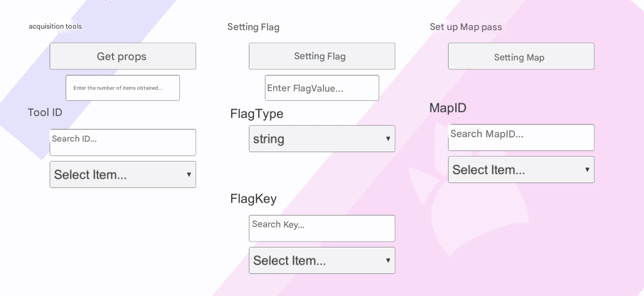
Task: Click the MapID label
Action: 448,108
